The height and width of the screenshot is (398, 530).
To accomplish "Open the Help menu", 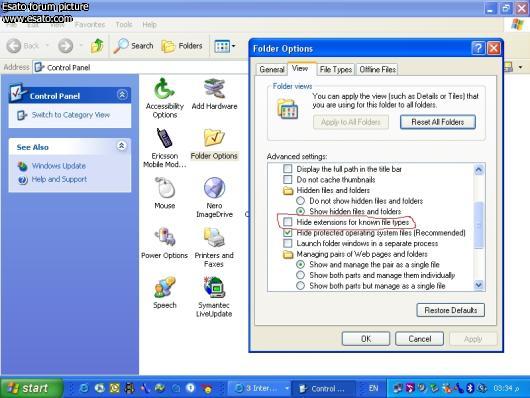I will click(x=149, y=25).
